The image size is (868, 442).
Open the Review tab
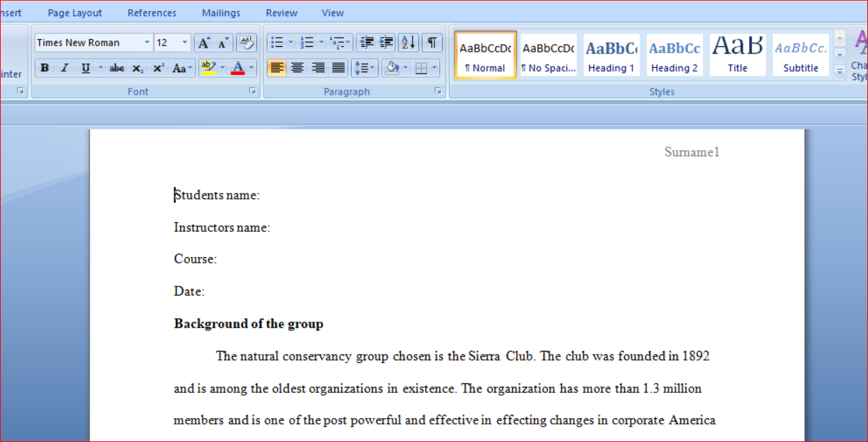click(x=282, y=13)
